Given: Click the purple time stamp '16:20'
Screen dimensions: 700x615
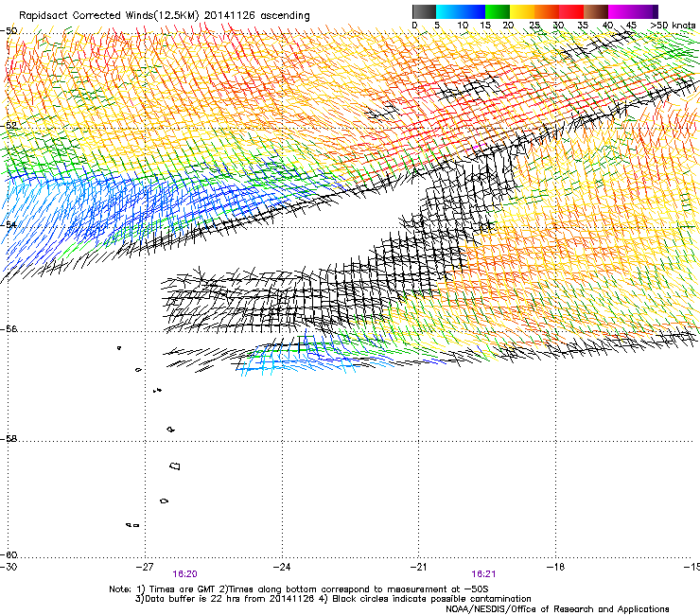Looking at the screenshot, I should pos(184,574).
